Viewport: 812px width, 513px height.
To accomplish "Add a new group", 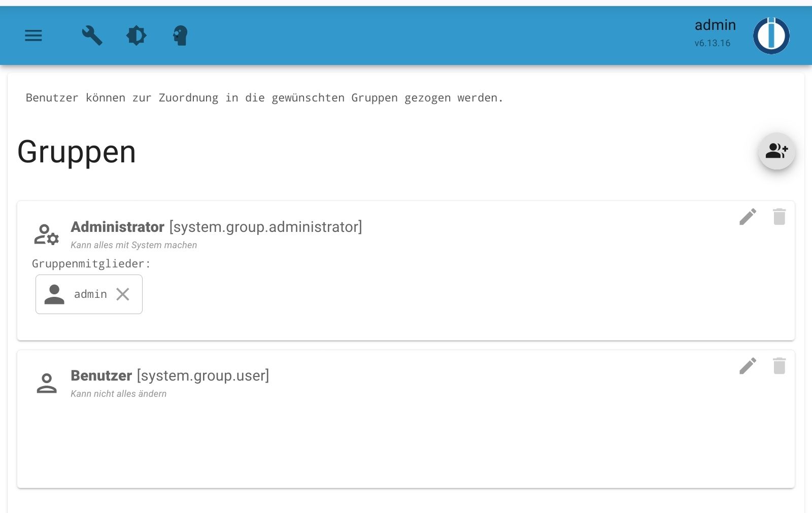I will (776, 151).
